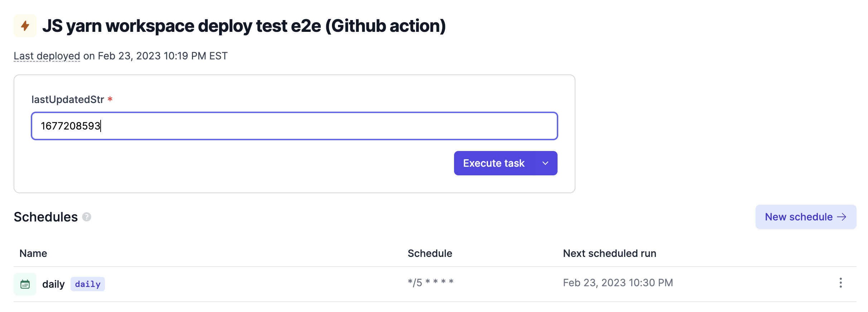
Task: Click the arrow icon in New schedule
Action: 842,217
